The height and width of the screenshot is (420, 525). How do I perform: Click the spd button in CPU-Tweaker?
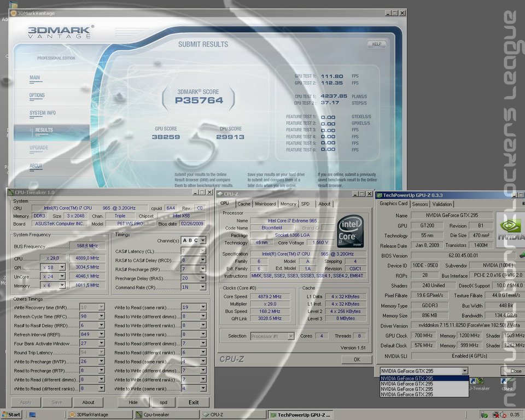pyautogui.click(x=164, y=402)
